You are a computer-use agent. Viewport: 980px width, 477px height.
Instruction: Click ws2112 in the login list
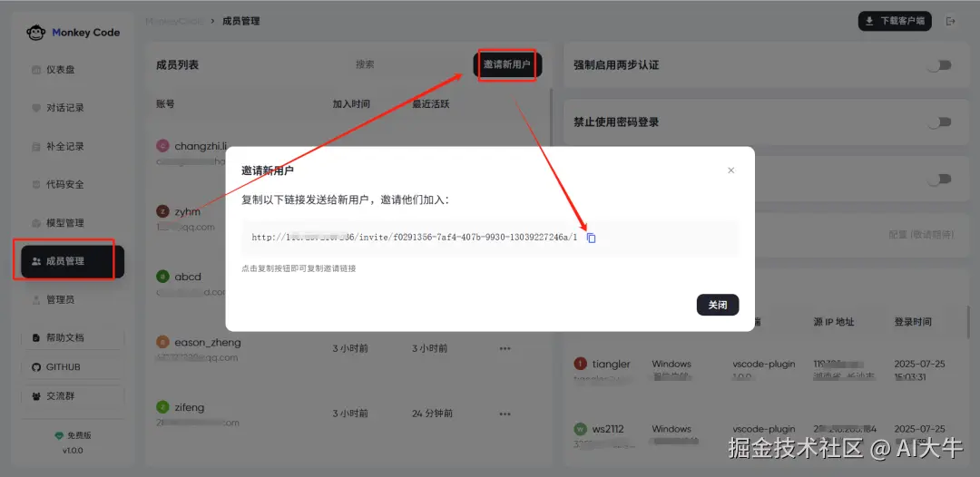[x=608, y=429]
